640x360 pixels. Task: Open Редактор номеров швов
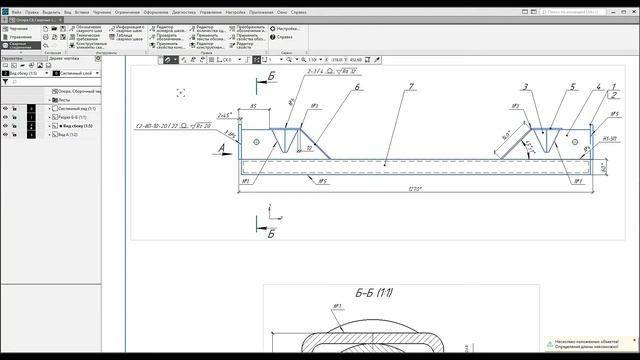168,29
